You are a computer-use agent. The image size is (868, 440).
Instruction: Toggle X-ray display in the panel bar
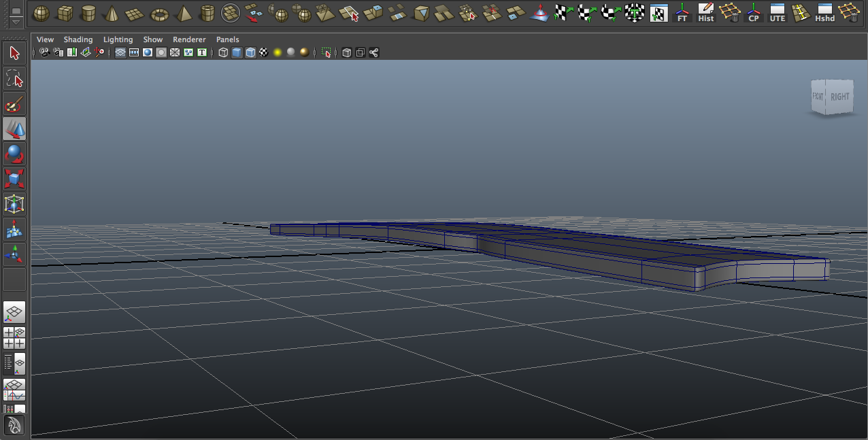click(x=175, y=52)
